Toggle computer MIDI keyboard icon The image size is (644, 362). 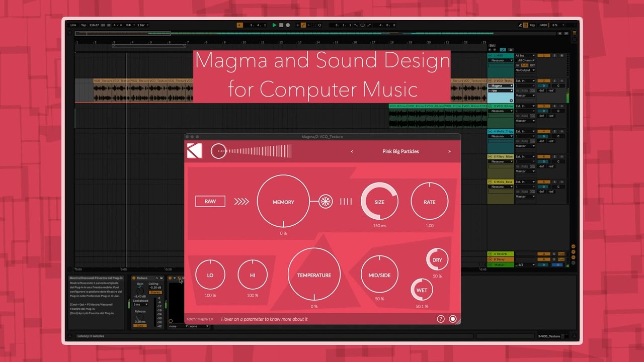[x=526, y=25]
